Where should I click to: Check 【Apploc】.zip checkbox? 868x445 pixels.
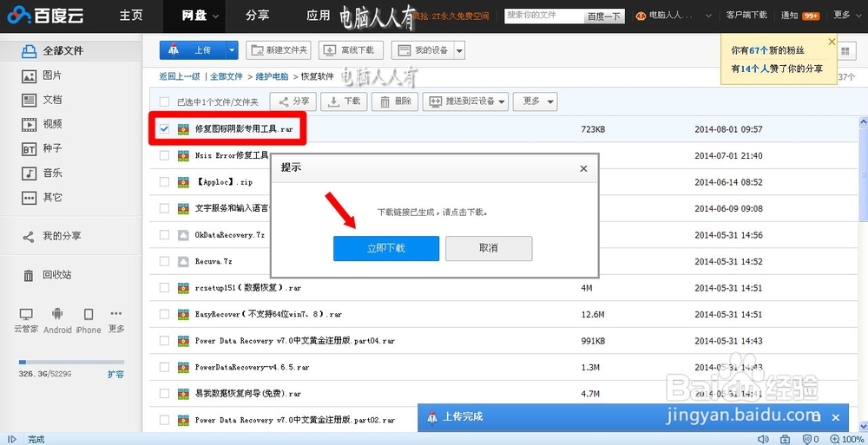pos(164,182)
